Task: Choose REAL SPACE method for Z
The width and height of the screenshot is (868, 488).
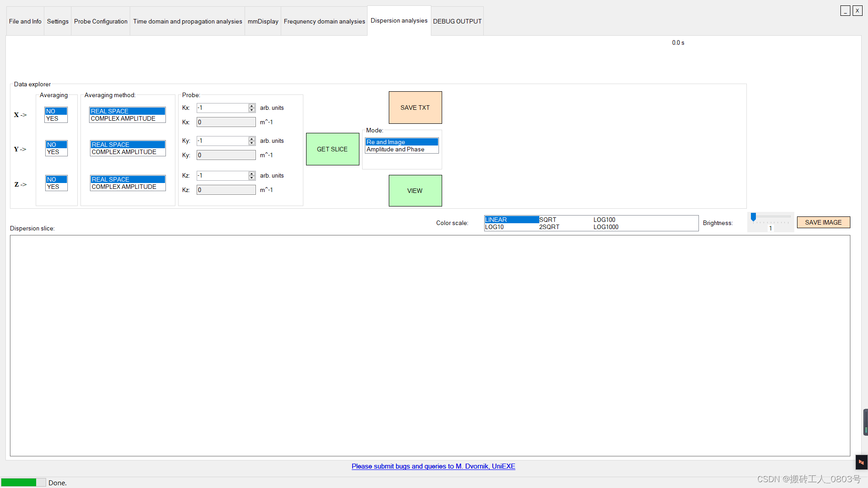Action: tap(128, 179)
